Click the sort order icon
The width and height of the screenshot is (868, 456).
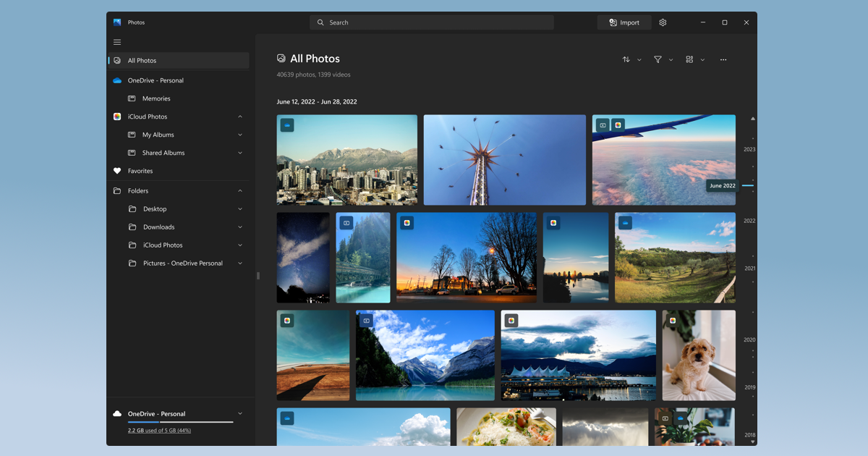click(626, 59)
